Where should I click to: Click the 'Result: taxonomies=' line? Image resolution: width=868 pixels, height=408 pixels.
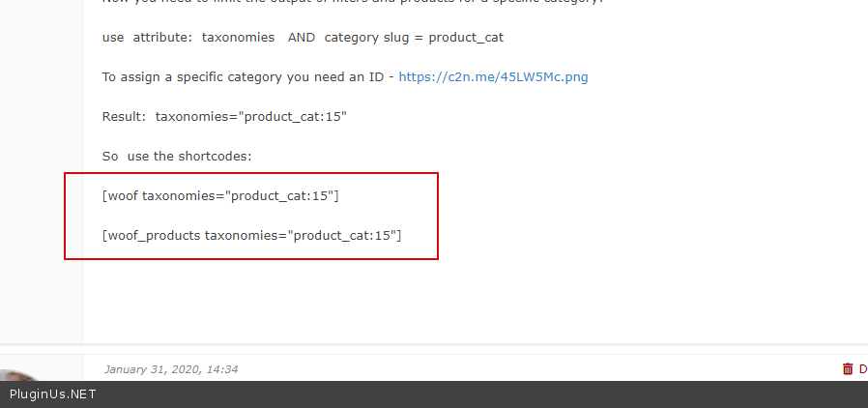[224, 117]
